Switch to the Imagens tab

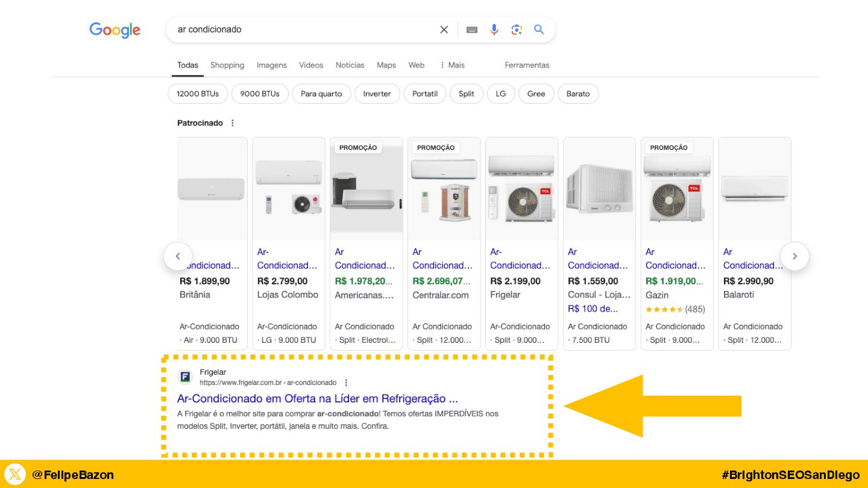(x=271, y=65)
